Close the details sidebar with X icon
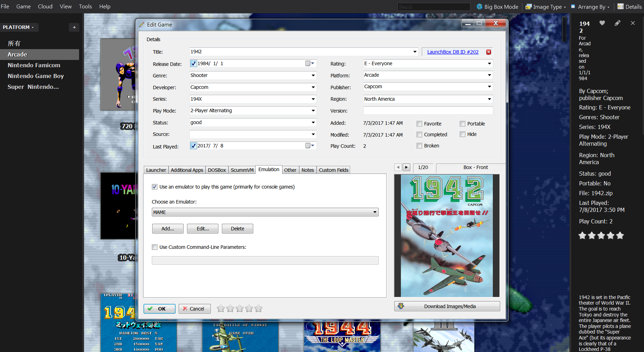The width and height of the screenshot is (644, 352). tap(633, 23)
